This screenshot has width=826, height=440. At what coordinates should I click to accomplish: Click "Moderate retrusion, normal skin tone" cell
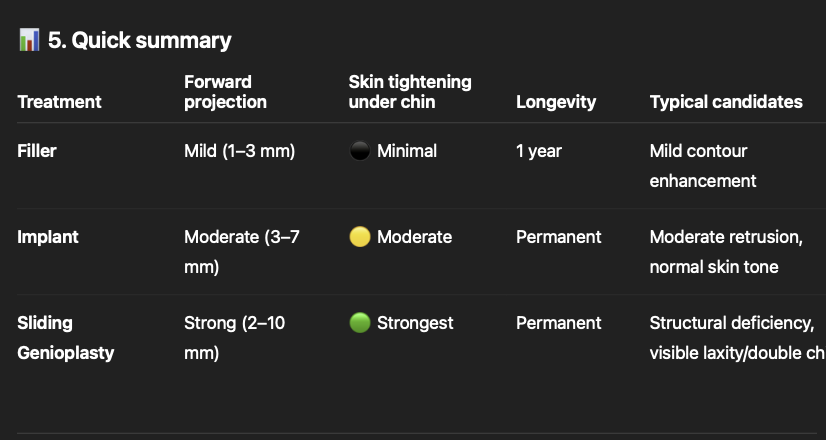[725, 252]
